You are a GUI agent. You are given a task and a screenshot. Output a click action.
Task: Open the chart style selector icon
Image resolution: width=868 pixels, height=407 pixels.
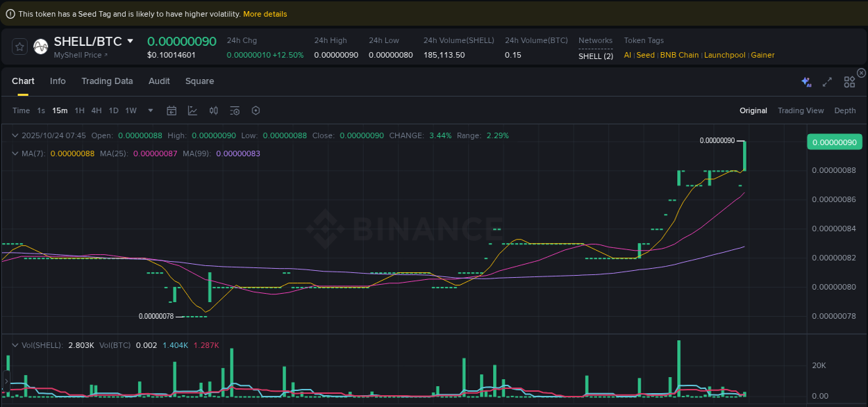point(192,110)
